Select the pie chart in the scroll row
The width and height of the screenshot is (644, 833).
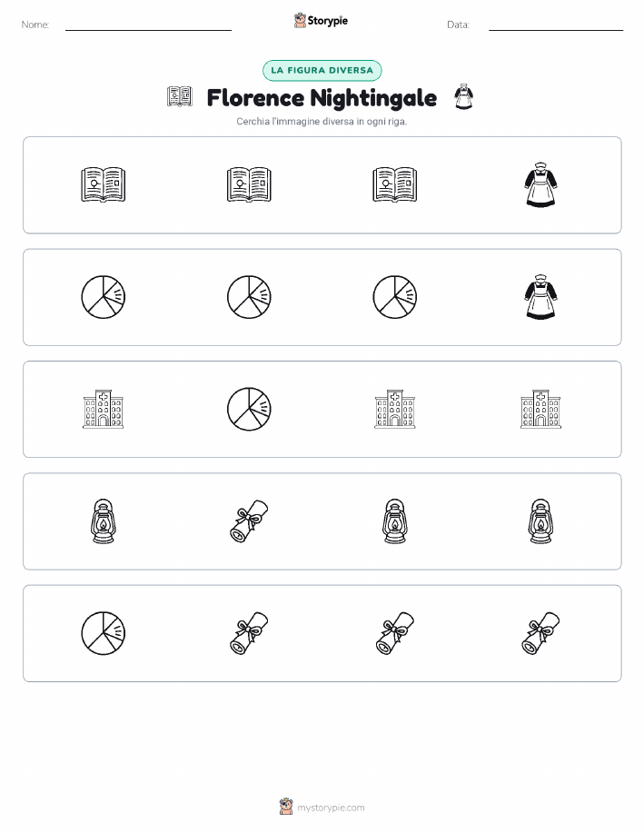pyautogui.click(x=103, y=633)
